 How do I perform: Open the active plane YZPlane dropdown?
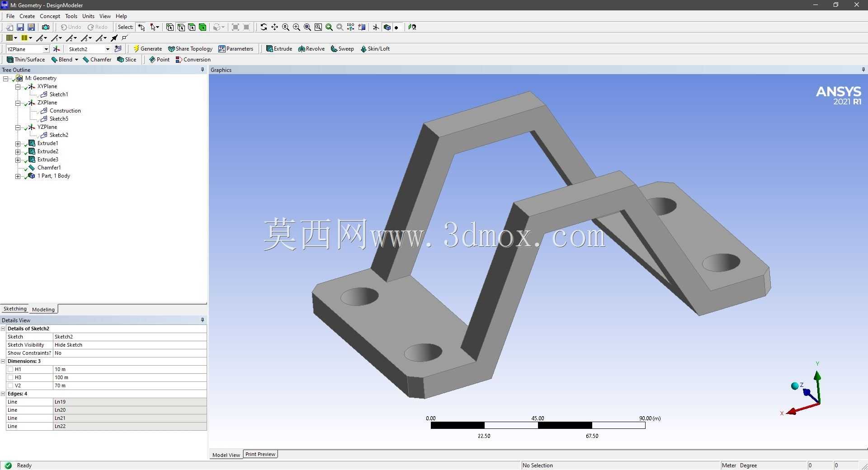(x=46, y=49)
